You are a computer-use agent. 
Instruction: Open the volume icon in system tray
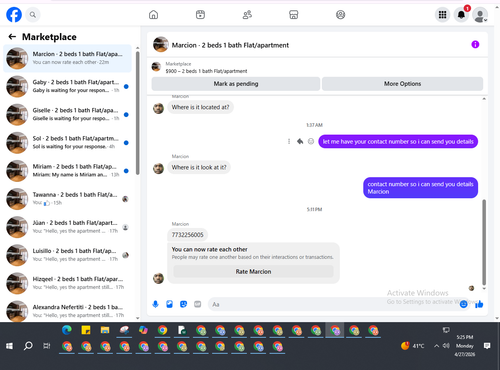coord(446,346)
